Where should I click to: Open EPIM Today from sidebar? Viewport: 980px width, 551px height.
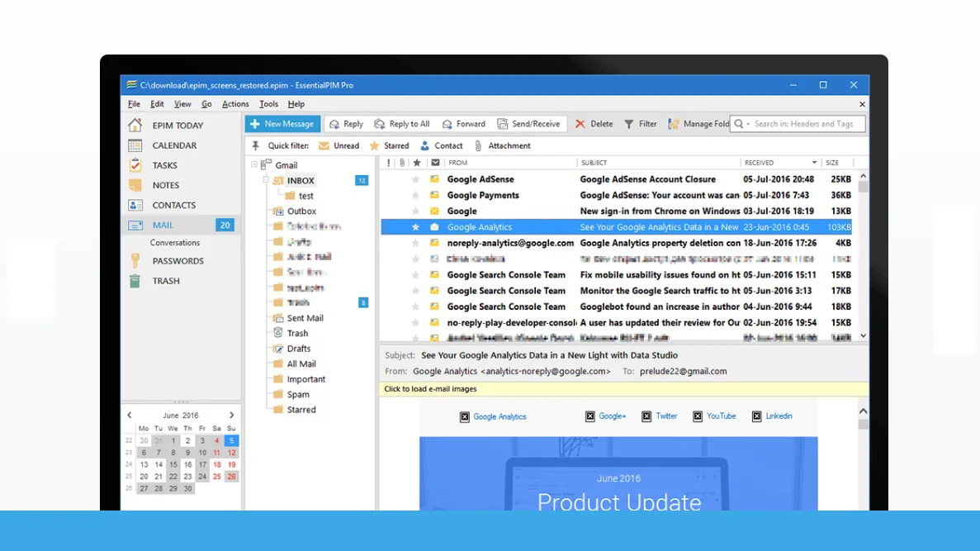coord(178,125)
